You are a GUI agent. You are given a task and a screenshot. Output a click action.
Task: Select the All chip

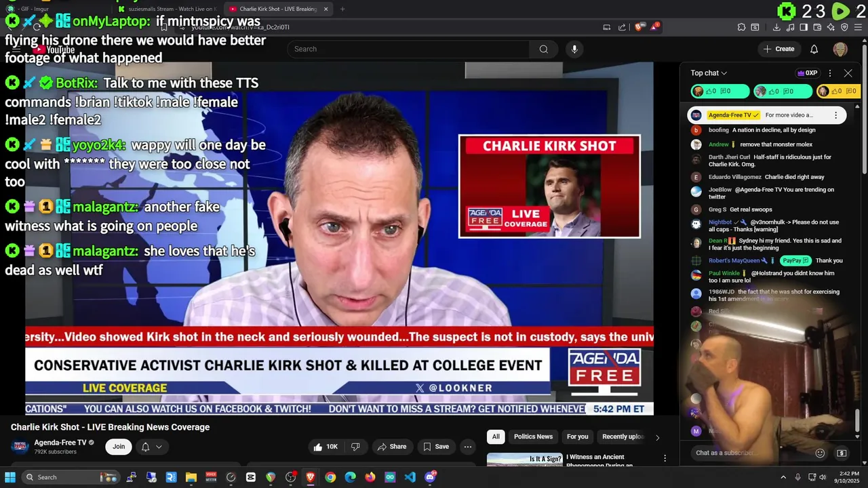tap(496, 436)
